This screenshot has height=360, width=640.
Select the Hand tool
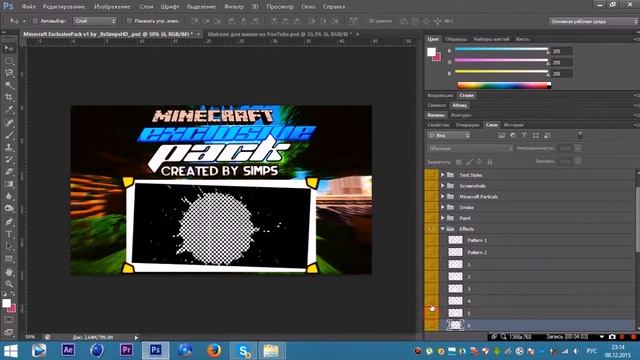[9, 272]
